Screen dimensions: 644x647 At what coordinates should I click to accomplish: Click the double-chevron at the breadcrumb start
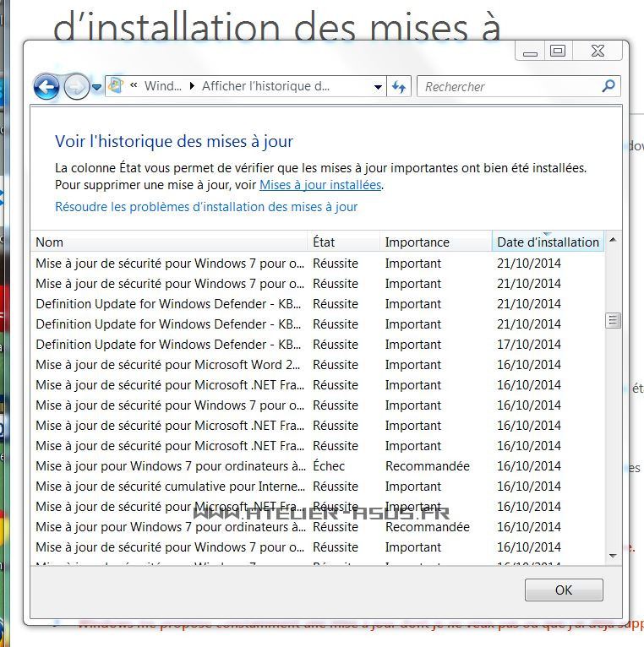[x=134, y=86]
